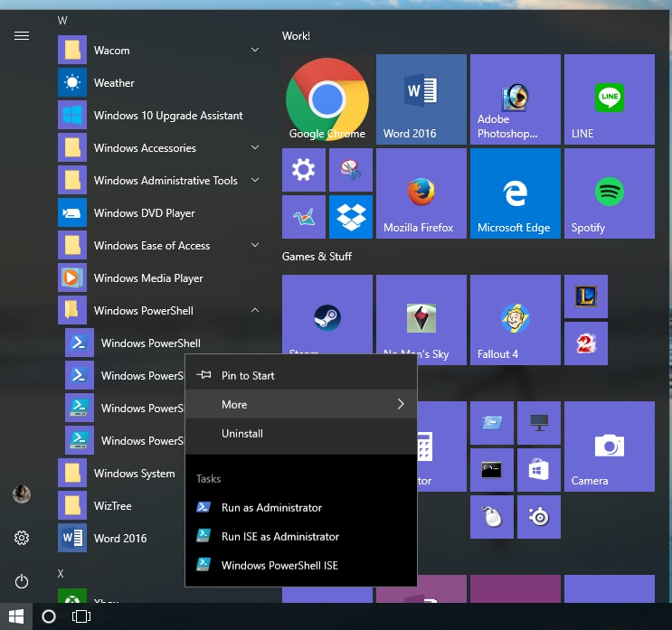Open Task View on the taskbar
Image resolution: width=672 pixels, height=630 pixels.
coord(81,616)
